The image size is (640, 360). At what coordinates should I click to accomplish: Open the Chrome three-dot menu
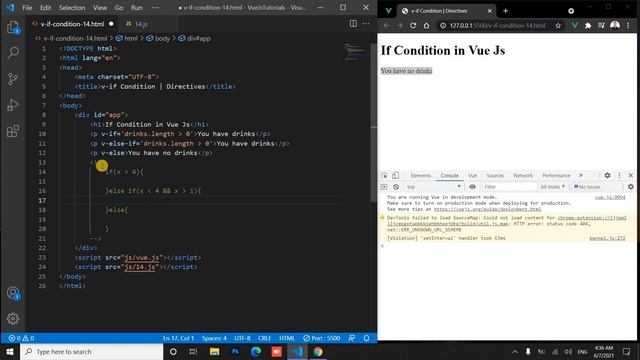coord(628,25)
